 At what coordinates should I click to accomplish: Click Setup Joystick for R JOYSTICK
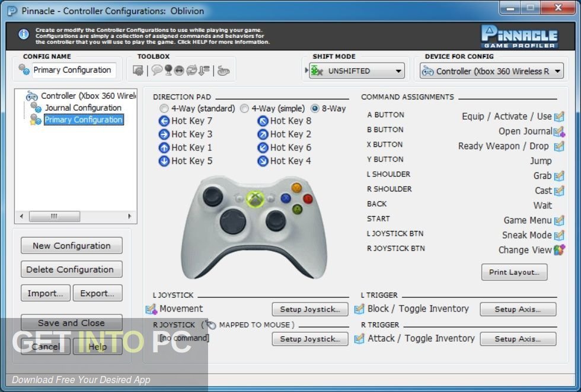pos(310,339)
